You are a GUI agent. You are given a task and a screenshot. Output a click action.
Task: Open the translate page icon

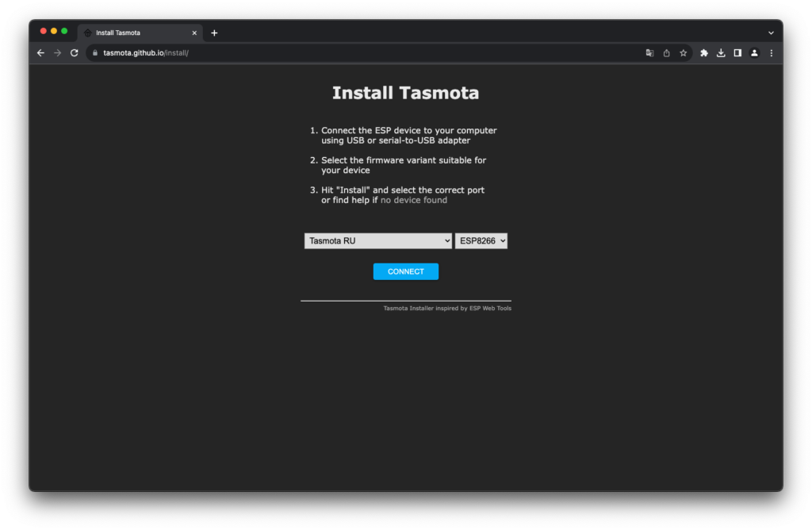coord(649,53)
